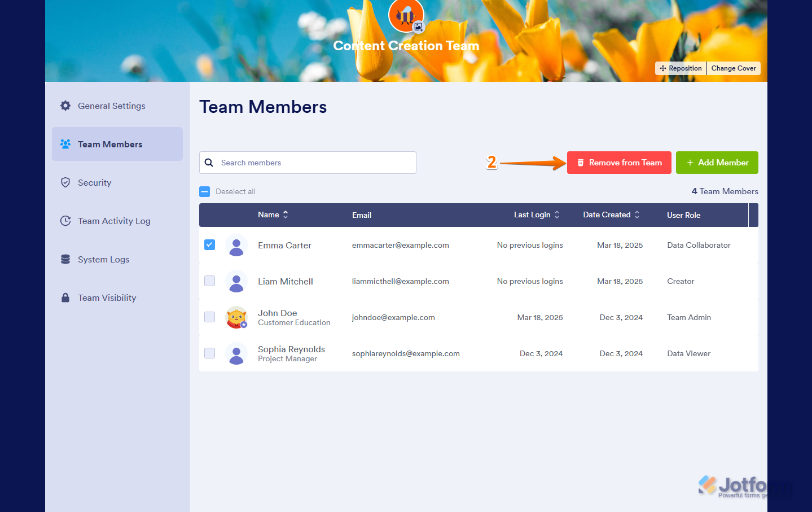Click the Content Creation Team title
The image size is (812, 512).
click(x=406, y=46)
